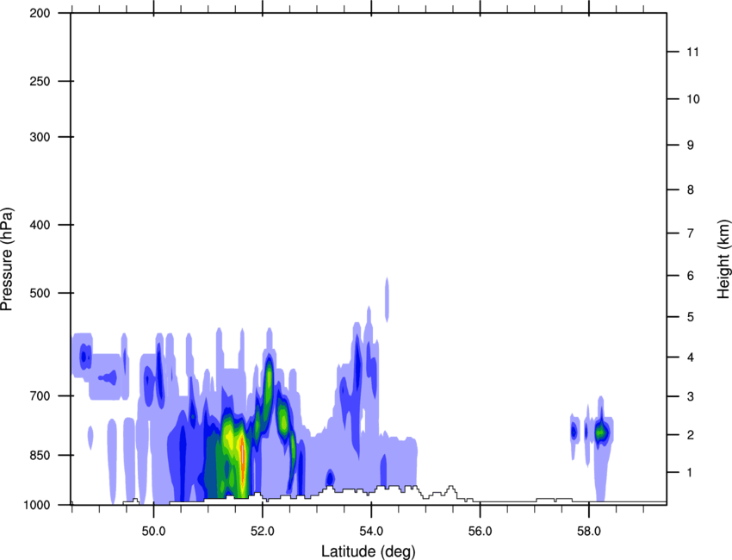Click the 'Height (km)' axis title

(x=723, y=259)
